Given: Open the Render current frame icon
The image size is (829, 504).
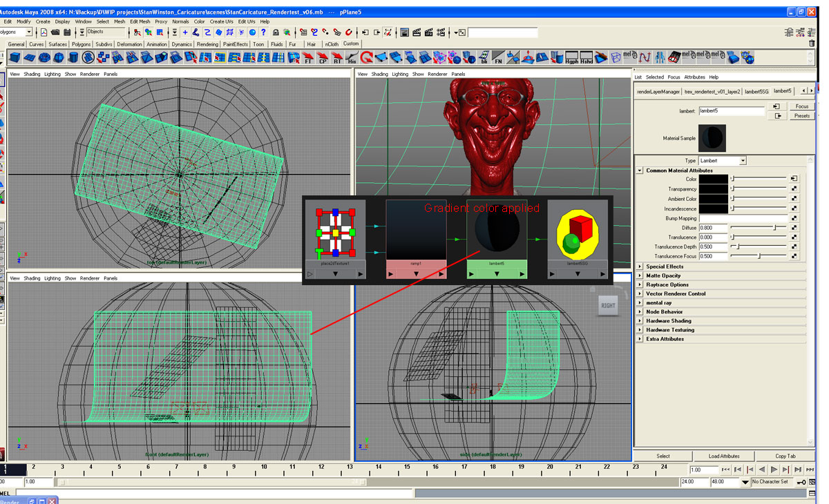Looking at the screenshot, I should (417, 32).
